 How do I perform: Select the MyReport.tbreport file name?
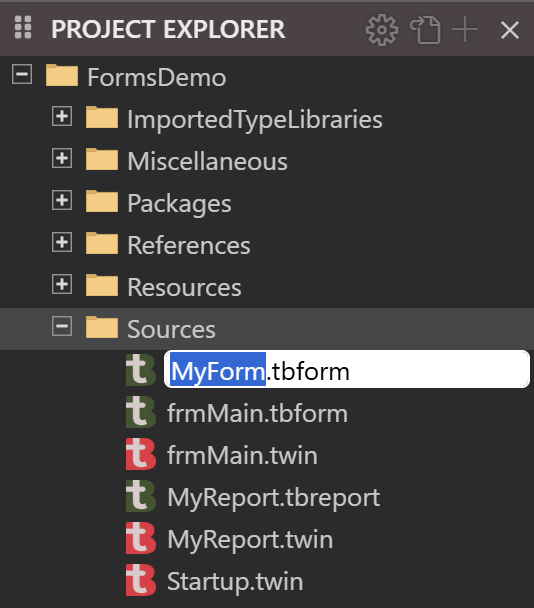click(273, 498)
